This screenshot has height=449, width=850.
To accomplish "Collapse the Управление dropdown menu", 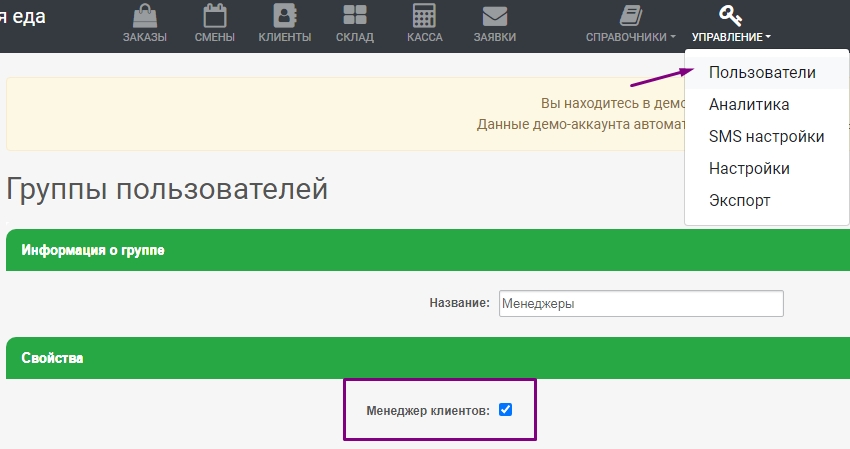I will click(730, 37).
